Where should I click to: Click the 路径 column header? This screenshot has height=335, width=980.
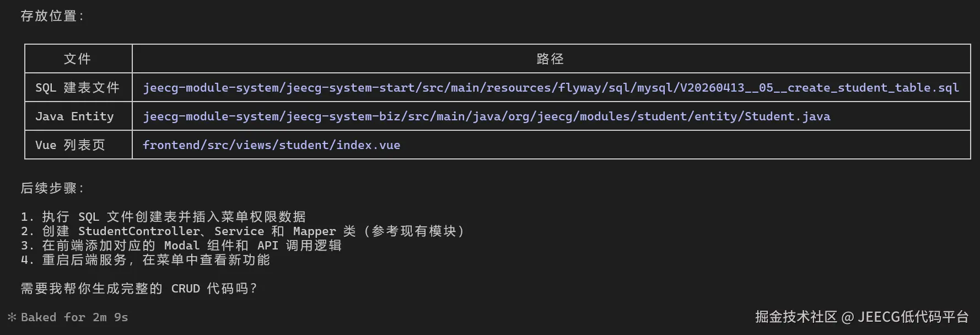pyautogui.click(x=550, y=59)
